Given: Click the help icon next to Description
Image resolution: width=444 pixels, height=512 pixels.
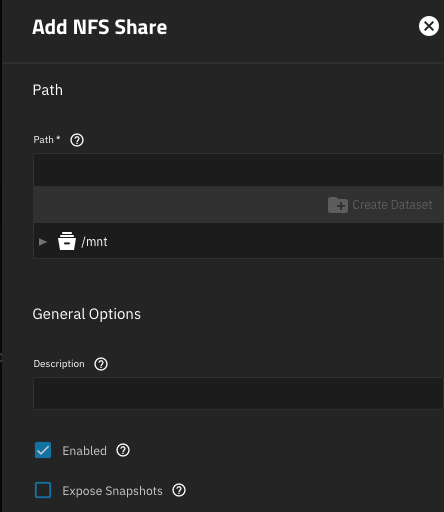Looking at the screenshot, I should (101, 364).
